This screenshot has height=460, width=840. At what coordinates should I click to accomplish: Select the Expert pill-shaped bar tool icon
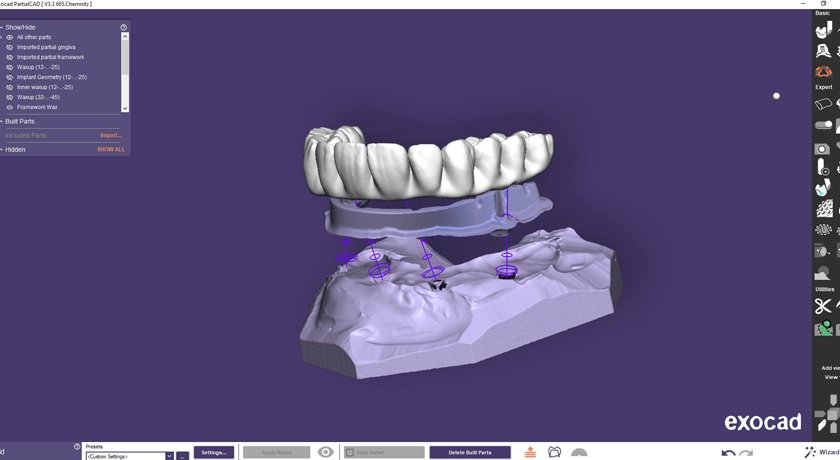[x=823, y=125]
